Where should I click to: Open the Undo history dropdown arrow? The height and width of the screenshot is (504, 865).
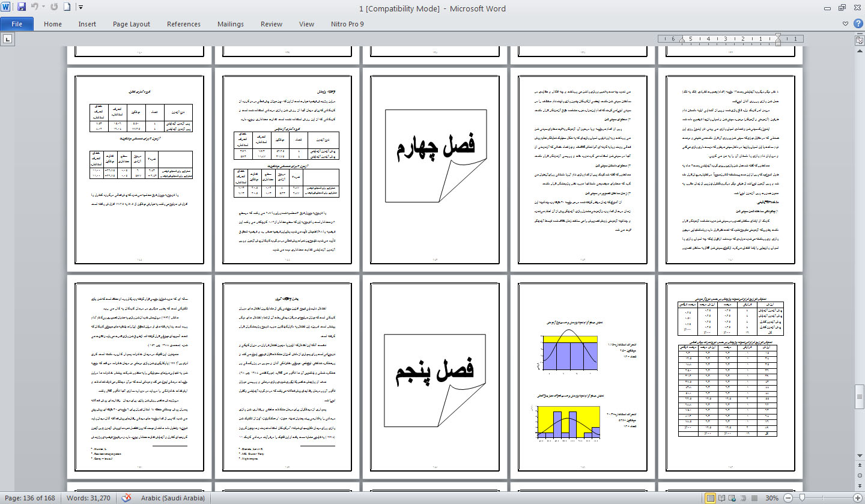point(44,8)
